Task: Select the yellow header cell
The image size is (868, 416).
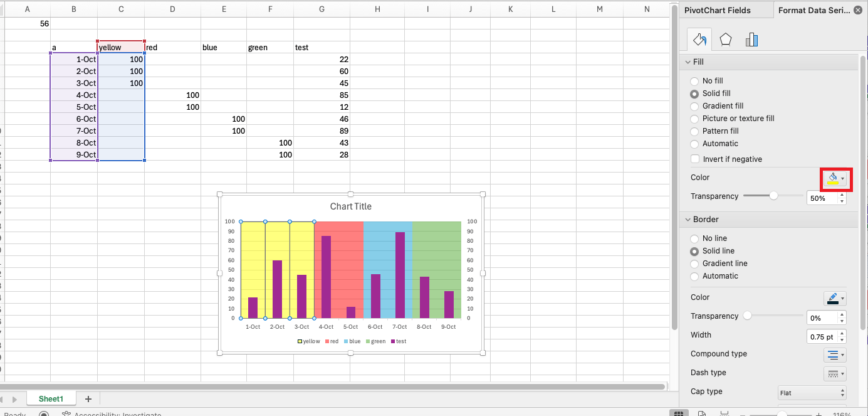Action: click(x=121, y=47)
